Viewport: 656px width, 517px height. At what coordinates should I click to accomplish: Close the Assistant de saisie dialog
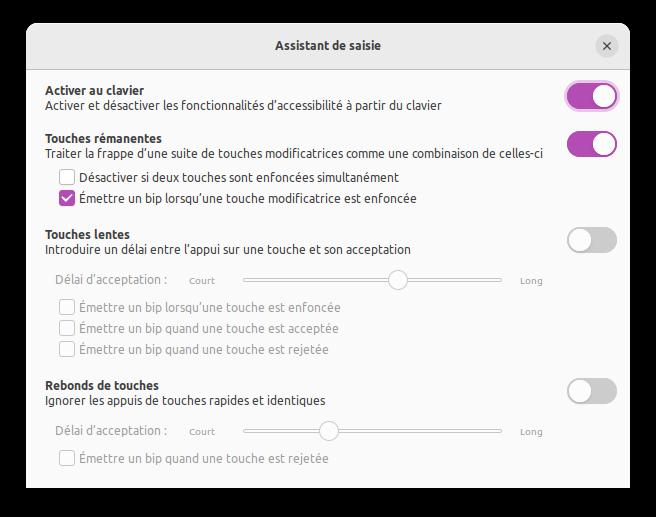tap(606, 46)
